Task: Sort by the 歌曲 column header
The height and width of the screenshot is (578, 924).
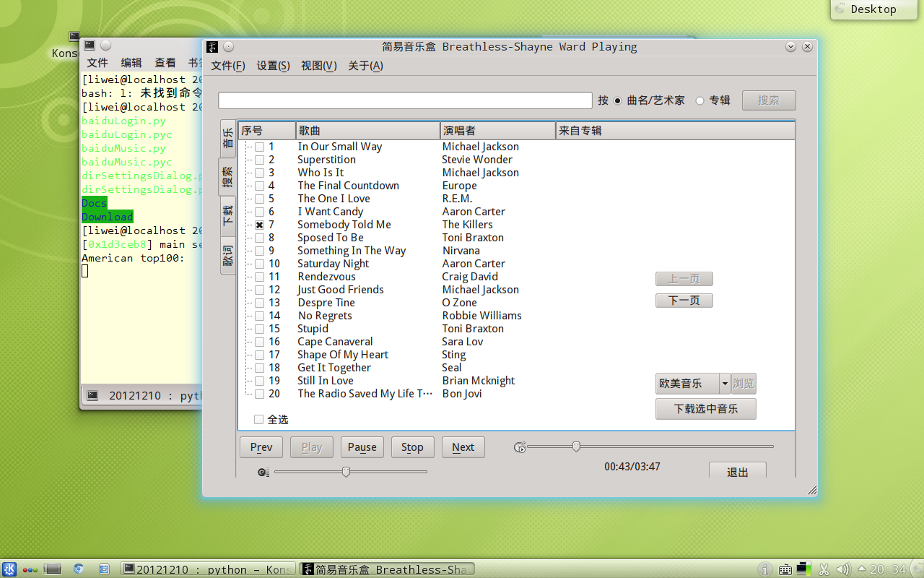Action: point(368,131)
